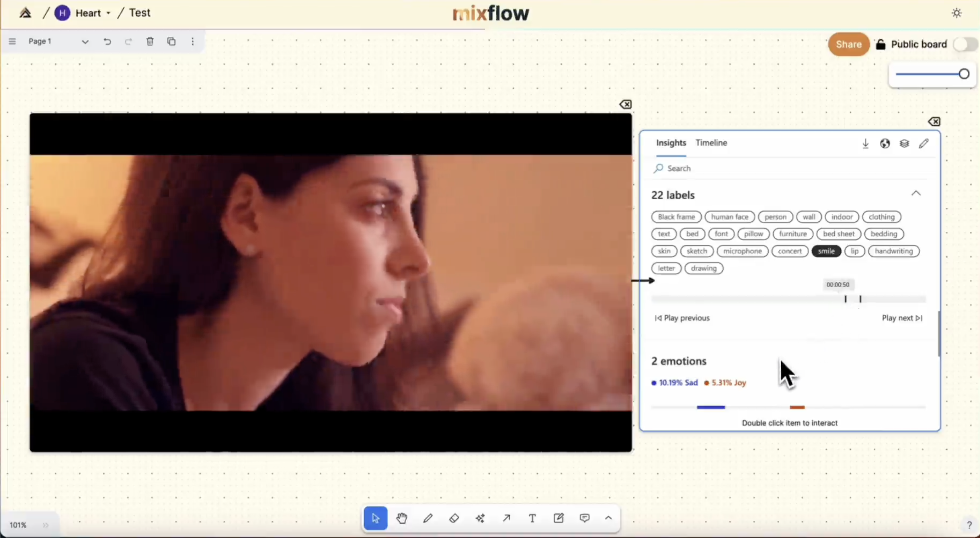Viewport: 980px width, 538px height.
Task: Select the text tool
Action: (532, 518)
